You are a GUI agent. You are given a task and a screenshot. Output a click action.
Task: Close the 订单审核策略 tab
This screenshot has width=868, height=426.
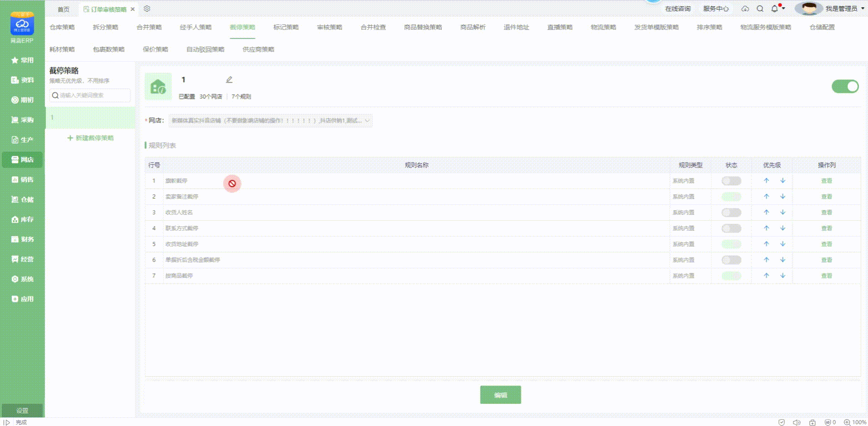click(x=132, y=9)
